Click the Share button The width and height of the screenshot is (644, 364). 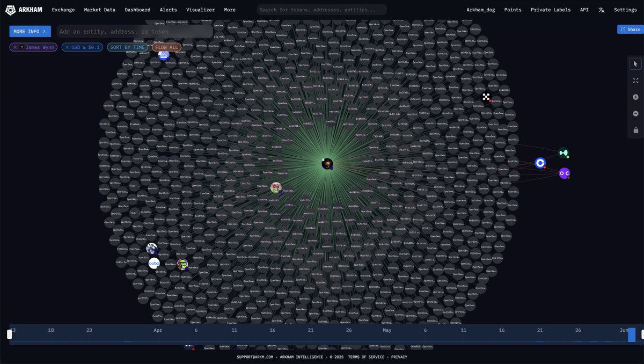pos(631,30)
